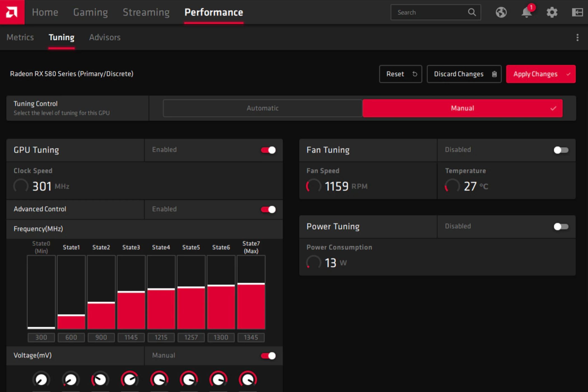Turn off Advanced Control toggle
Viewport: 588px width, 392px height.
[x=268, y=209]
